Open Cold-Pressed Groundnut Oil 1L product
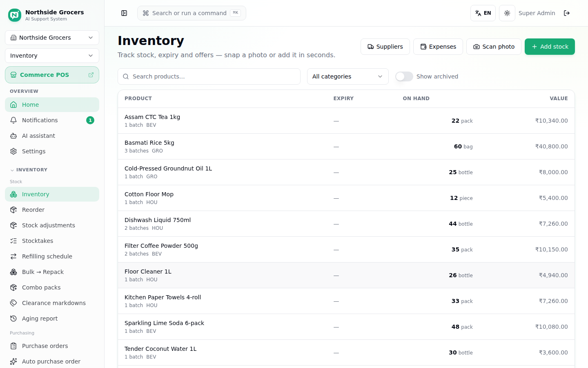Viewport: 588px width, 368px height. [168, 168]
